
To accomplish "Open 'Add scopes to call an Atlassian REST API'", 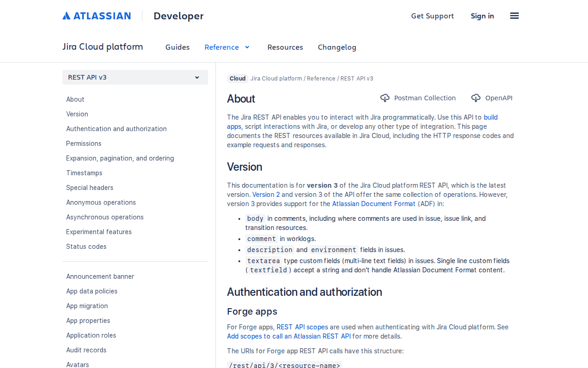I will [289, 336].
